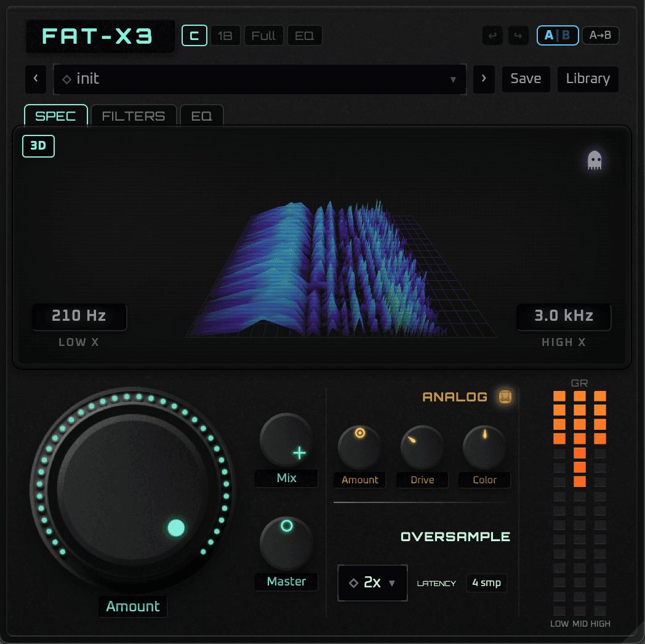This screenshot has width=645, height=644.
Task: Go to the next preset arrow
Action: point(484,79)
